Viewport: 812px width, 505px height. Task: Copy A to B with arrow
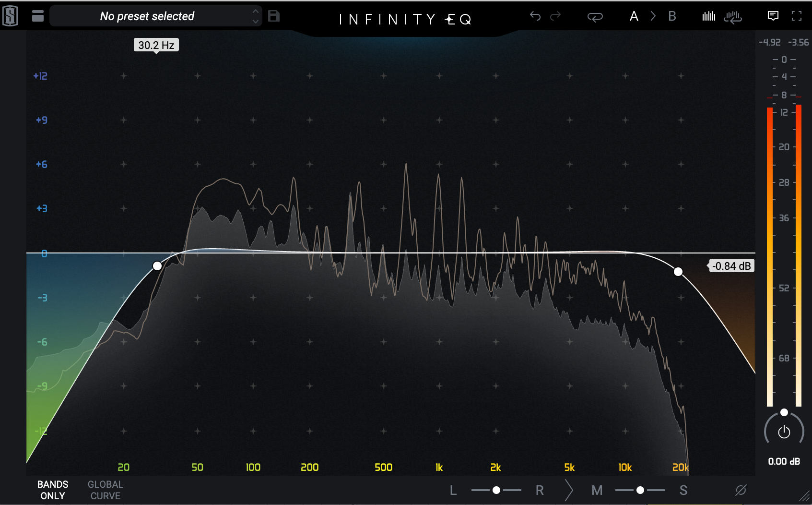tap(653, 16)
